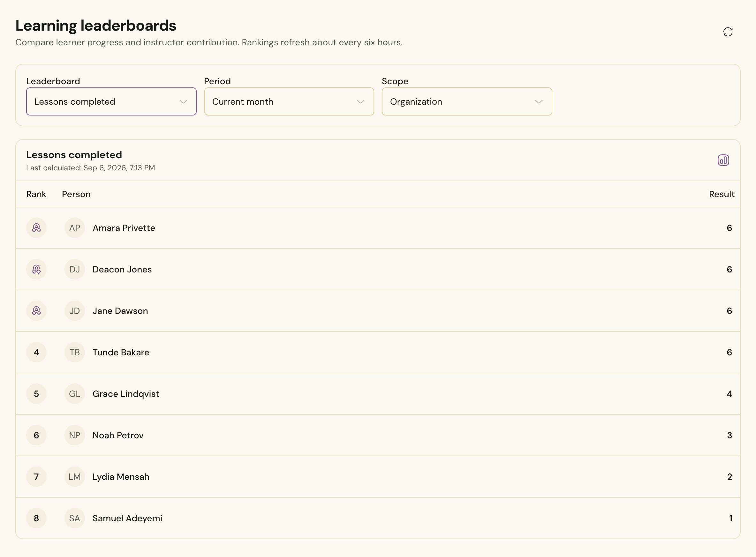Select the name Amara Privette

tap(124, 228)
